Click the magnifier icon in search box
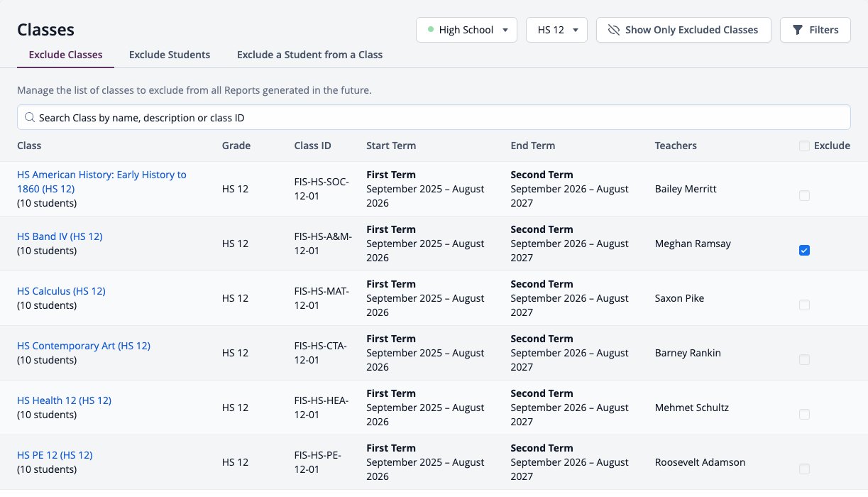868x497 pixels. [30, 118]
